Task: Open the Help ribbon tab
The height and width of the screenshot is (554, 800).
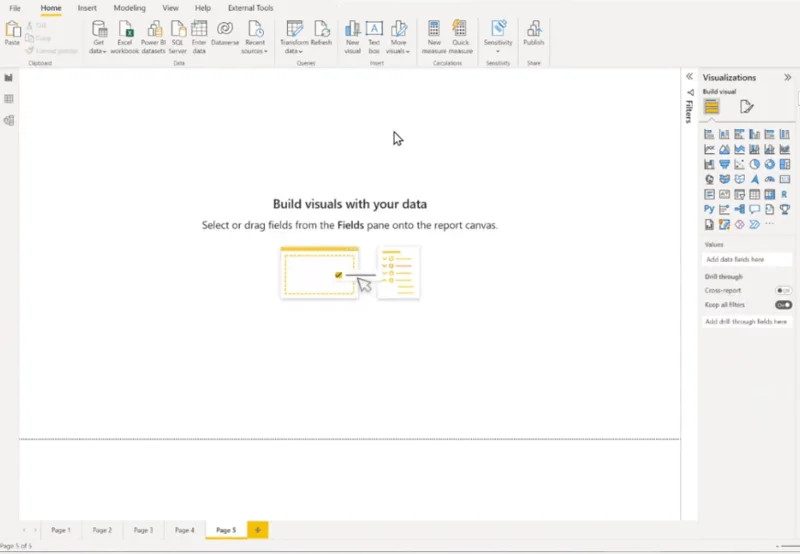Action: [203, 8]
